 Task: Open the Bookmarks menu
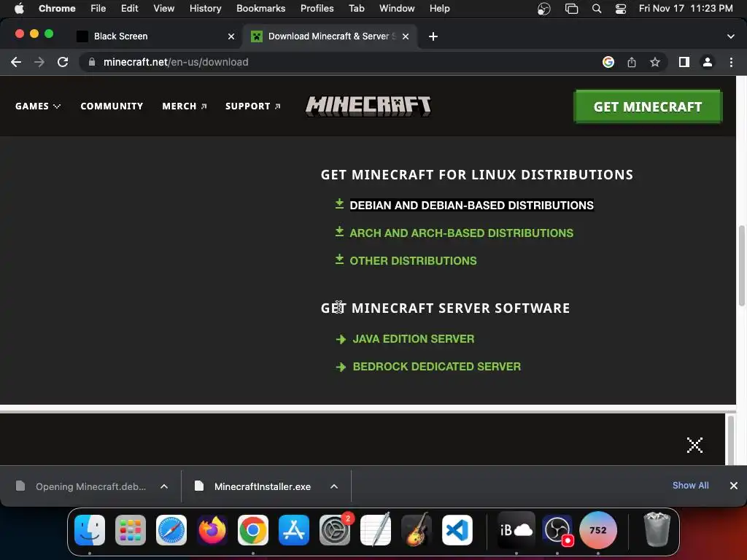[260, 9]
